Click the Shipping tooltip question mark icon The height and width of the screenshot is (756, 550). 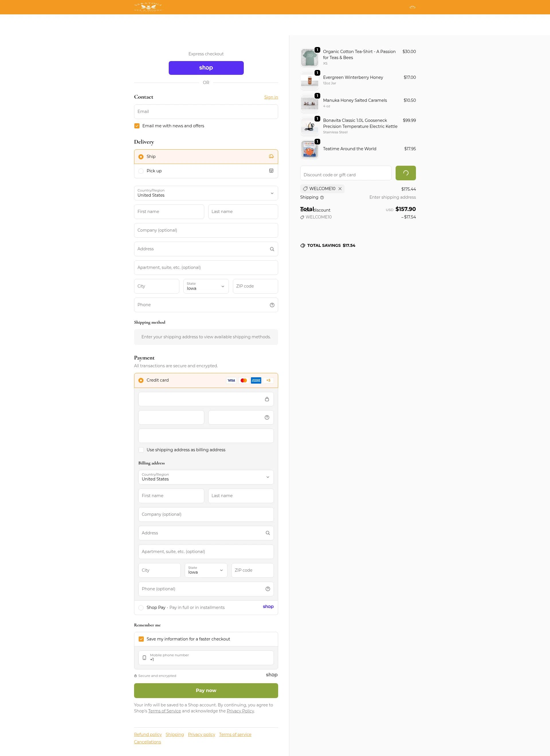(x=322, y=197)
